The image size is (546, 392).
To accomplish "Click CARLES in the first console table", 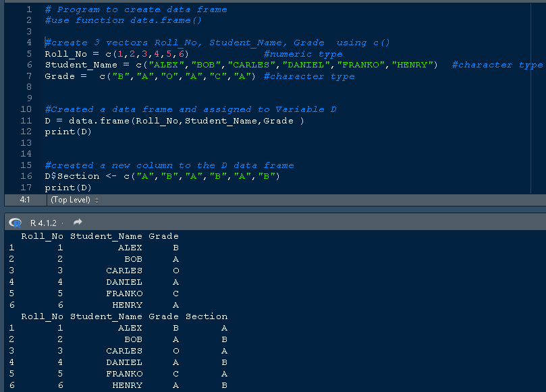I will pos(124,271).
